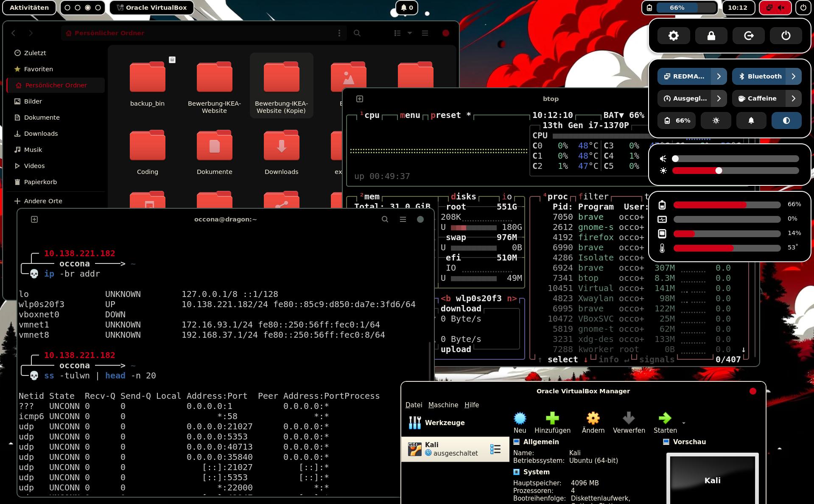Image resolution: width=814 pixels, height=504 pixels.
Task: Expand the REDMA... Wi-Fi network submenu arrow
Action: tap(719, 76)
